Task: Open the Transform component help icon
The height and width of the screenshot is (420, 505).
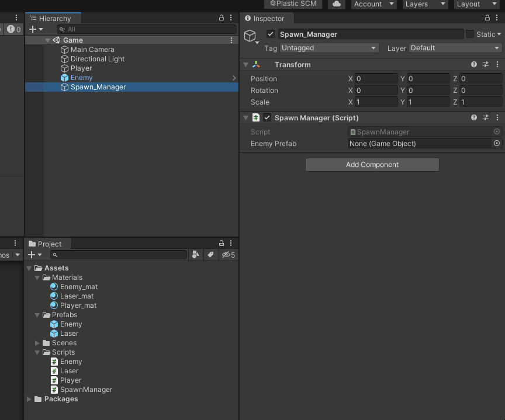Action: [x=473, y=64]
